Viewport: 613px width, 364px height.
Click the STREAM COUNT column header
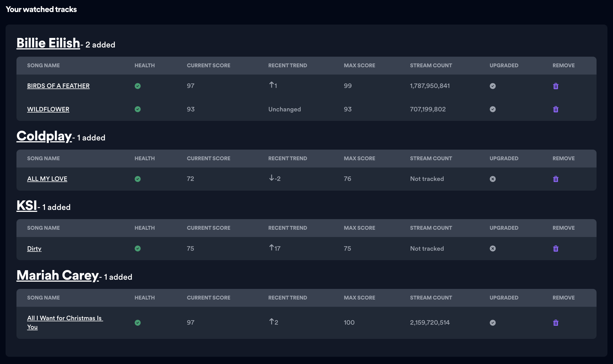[x=431, y=65]
